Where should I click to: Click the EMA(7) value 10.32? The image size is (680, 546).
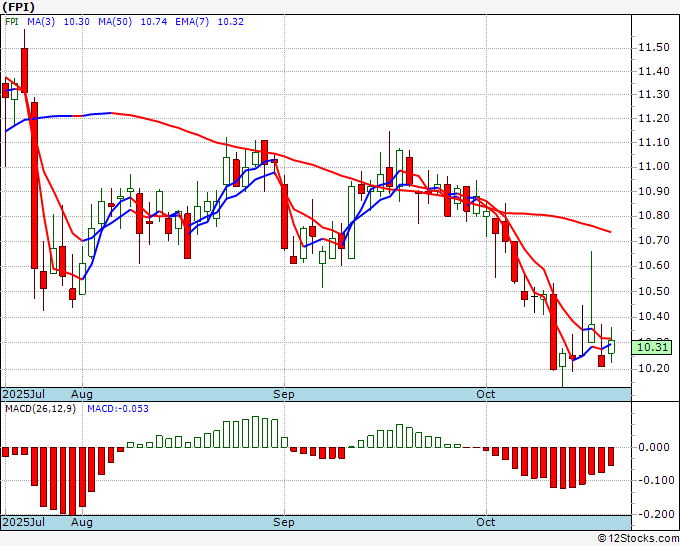tap(231, 22)
